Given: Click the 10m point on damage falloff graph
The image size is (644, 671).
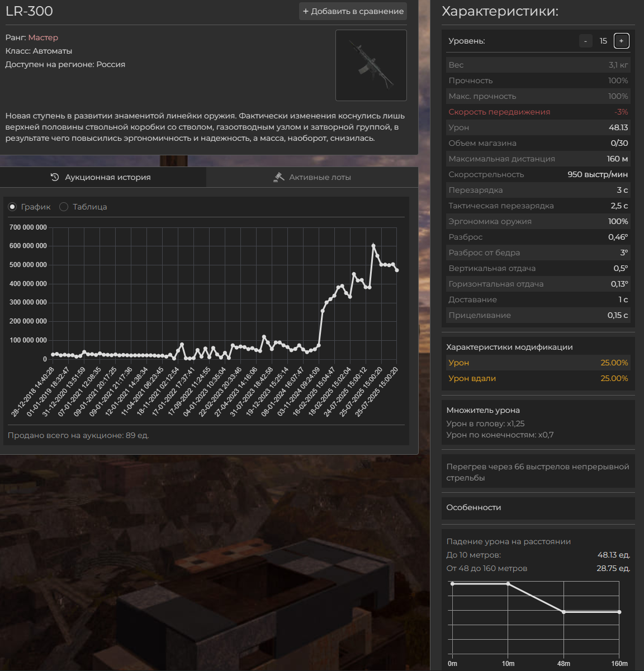Looking at the screenshot, I should pyautogui.click(x=508, y=584).
